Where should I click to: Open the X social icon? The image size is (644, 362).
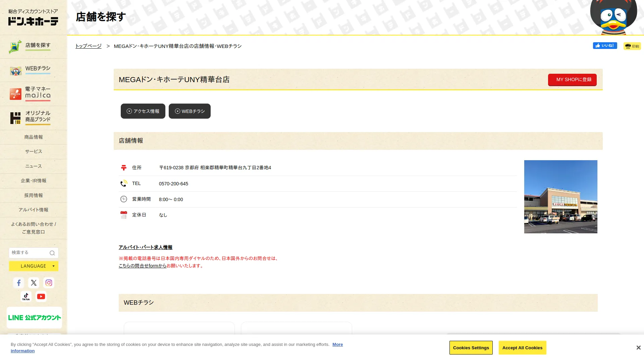pyautogui.click(x=34, y=283)
